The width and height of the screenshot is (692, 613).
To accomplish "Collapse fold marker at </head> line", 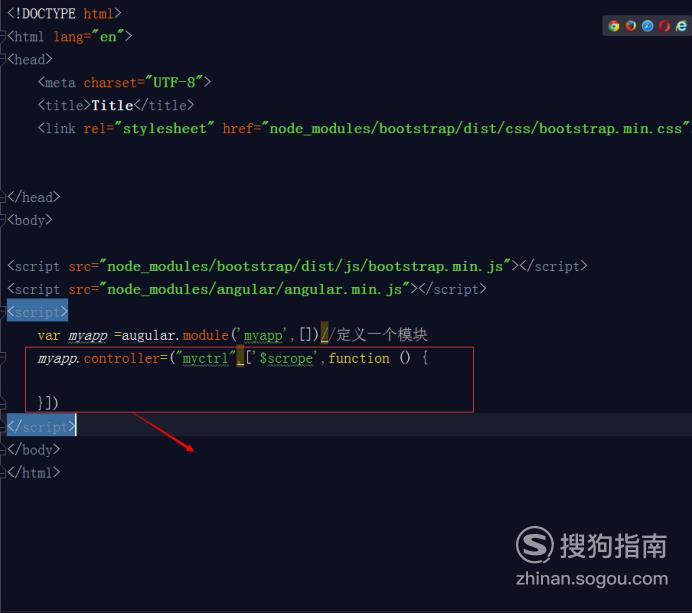I will (x=2, y=197).
